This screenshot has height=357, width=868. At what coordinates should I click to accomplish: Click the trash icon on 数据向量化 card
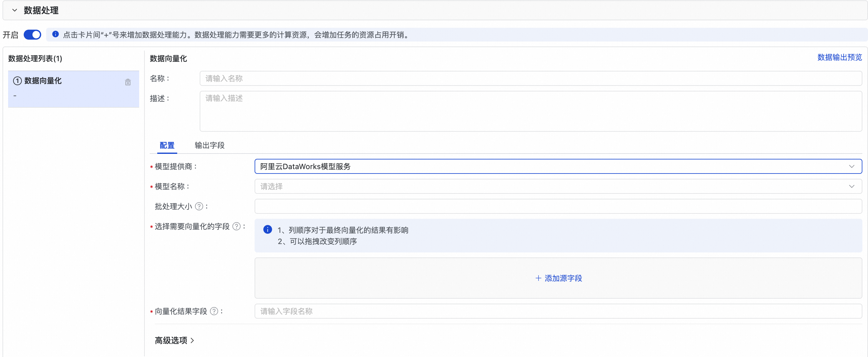pyautogui.click(x=128, y=82)
